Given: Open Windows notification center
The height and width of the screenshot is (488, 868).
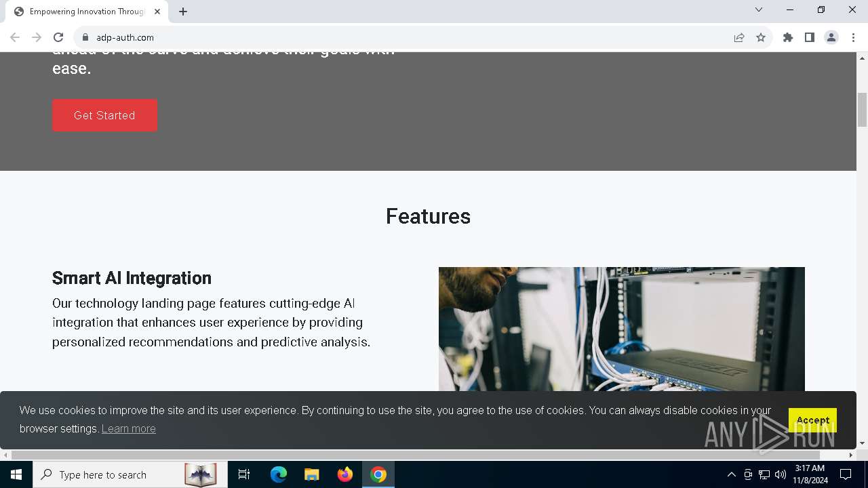Looking at the screenshot, I should coord(846,474).
